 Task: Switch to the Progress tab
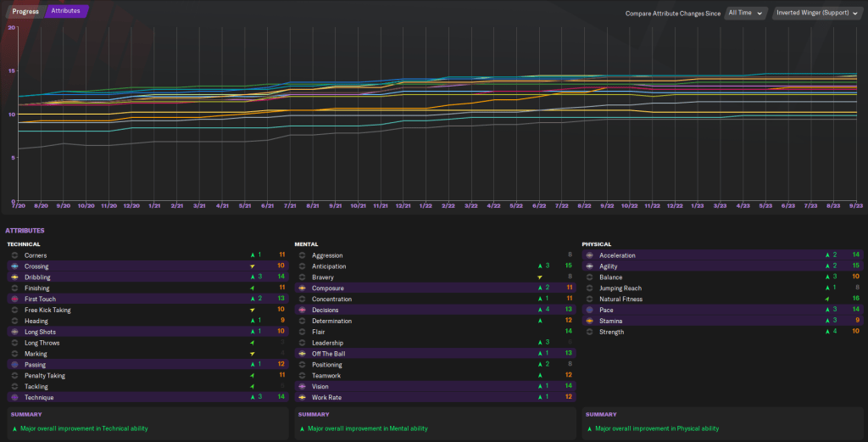coord(25,11)
